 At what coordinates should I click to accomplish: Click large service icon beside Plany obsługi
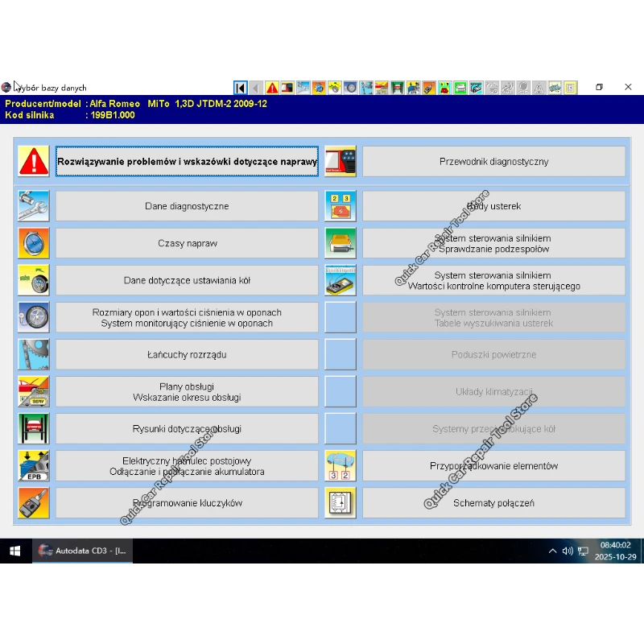(34, 391)
